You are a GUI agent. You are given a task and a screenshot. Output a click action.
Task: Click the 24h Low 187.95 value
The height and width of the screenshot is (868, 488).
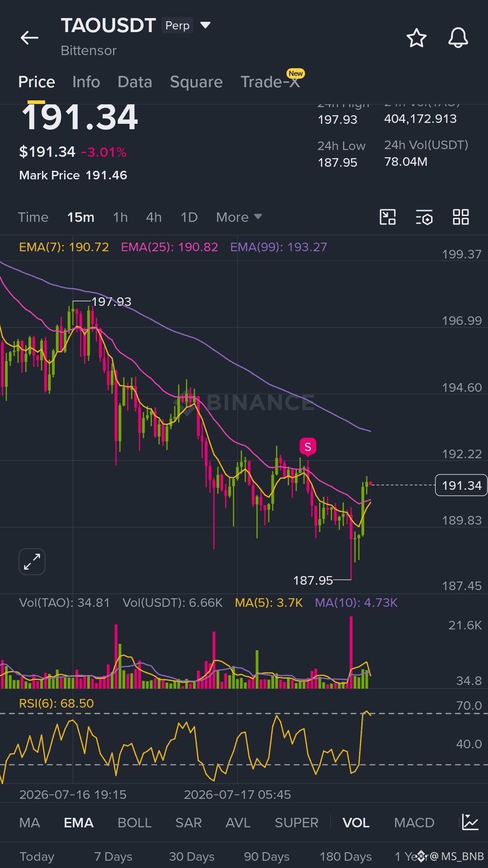click(x=338, y=163)
